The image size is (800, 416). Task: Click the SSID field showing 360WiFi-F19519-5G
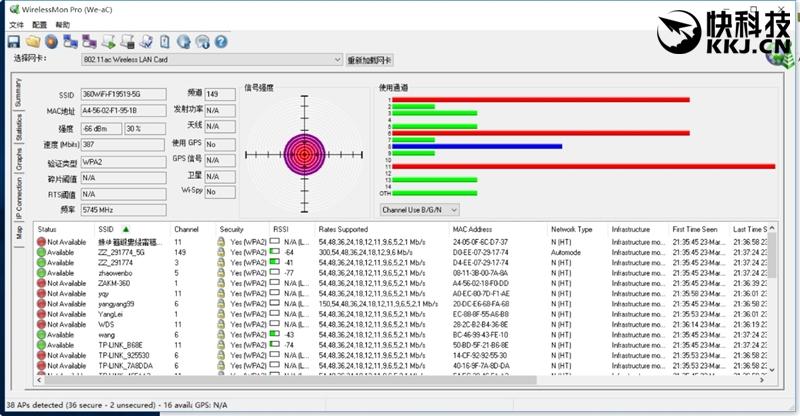tap(123, 94)
